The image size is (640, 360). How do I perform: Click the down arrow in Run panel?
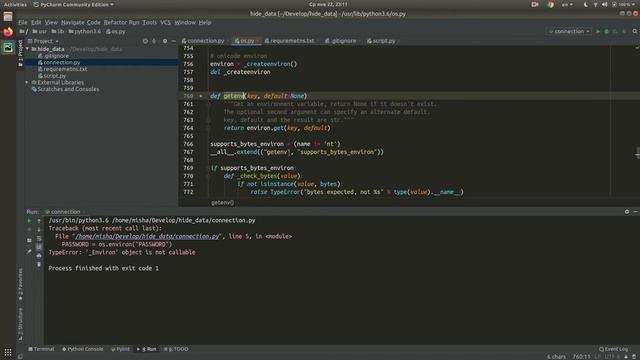[39, 230]
